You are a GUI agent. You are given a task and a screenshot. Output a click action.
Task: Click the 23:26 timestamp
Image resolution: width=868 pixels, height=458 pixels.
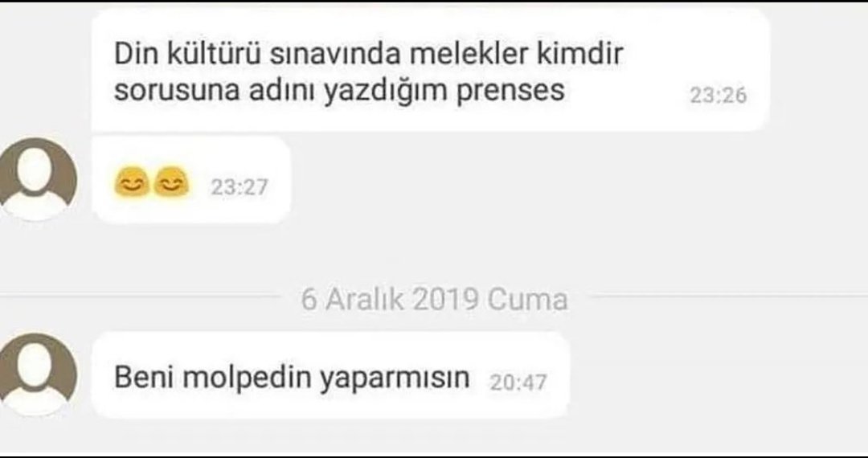coord(718,96)
